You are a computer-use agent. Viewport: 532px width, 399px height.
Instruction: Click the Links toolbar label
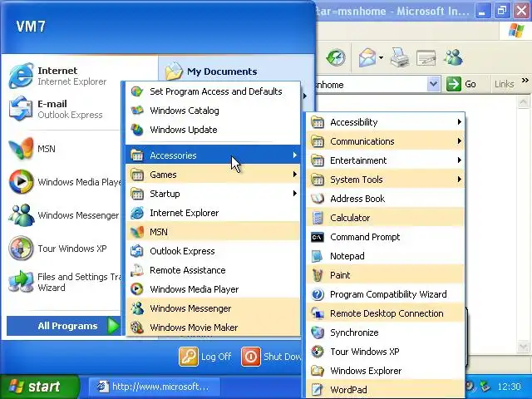point(505,84)
